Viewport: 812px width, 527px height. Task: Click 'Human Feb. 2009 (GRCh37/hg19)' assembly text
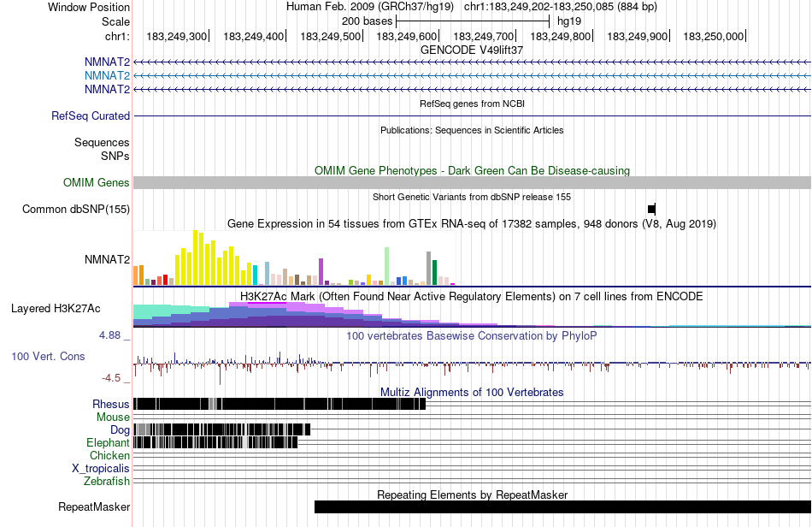370,7
